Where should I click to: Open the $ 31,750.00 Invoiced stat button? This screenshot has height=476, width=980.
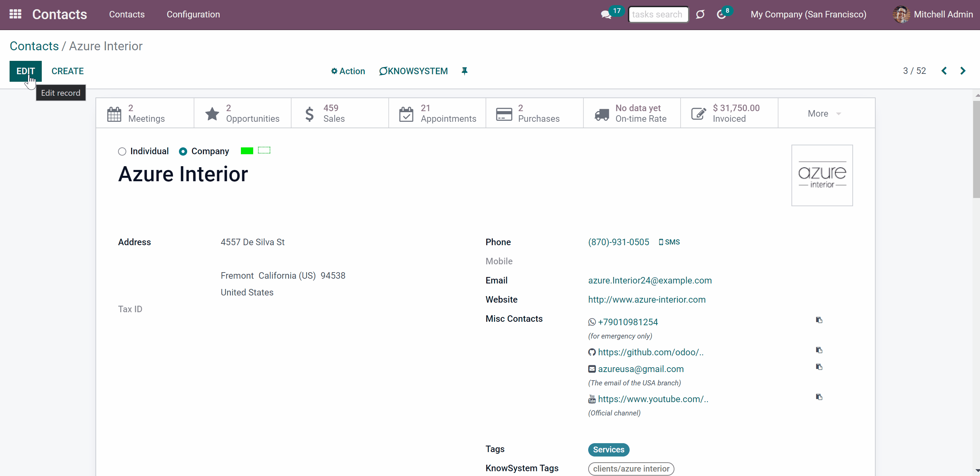(729, 114)
